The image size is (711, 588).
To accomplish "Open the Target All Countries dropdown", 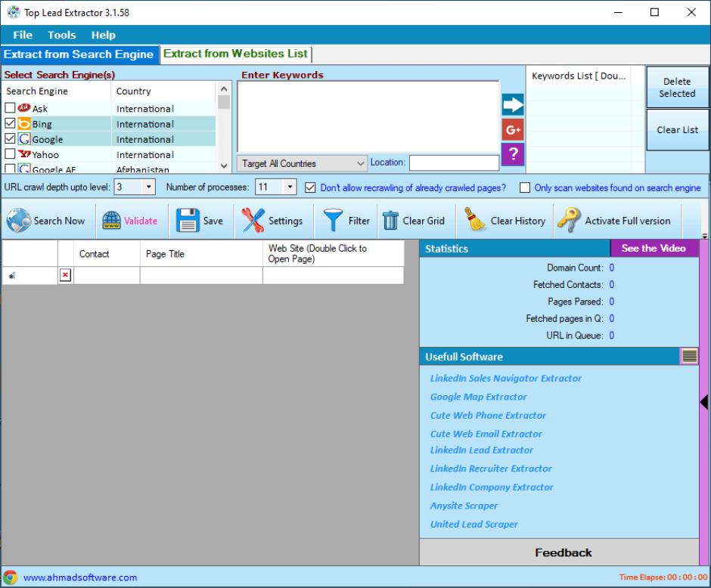I will tap(302, 163).
